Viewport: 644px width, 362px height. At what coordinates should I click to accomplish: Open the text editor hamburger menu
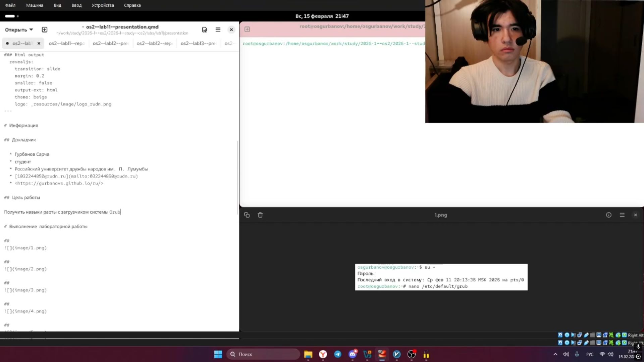pos(218,30)
